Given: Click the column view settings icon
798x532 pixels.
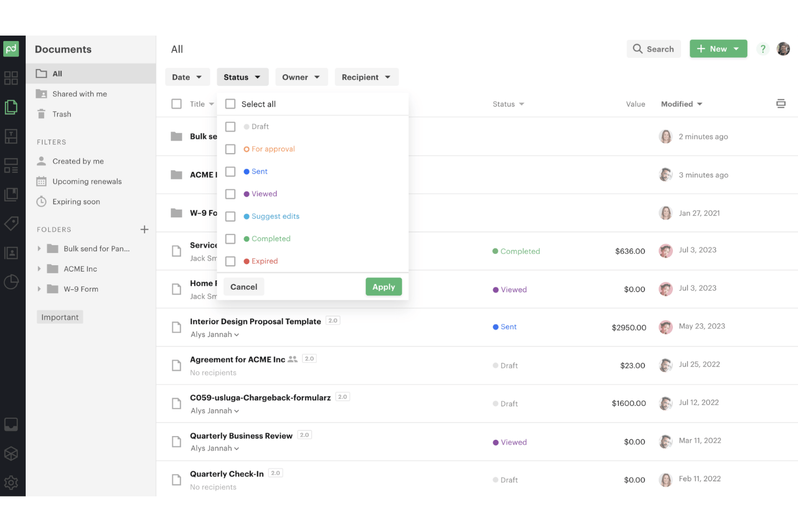Looking at the screenshot, I should pyautogui.click(x=781, y=103).
